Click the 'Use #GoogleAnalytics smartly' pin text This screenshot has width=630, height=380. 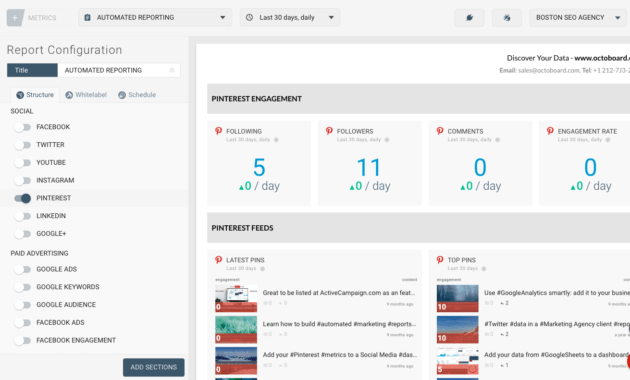tap(557, 293)
